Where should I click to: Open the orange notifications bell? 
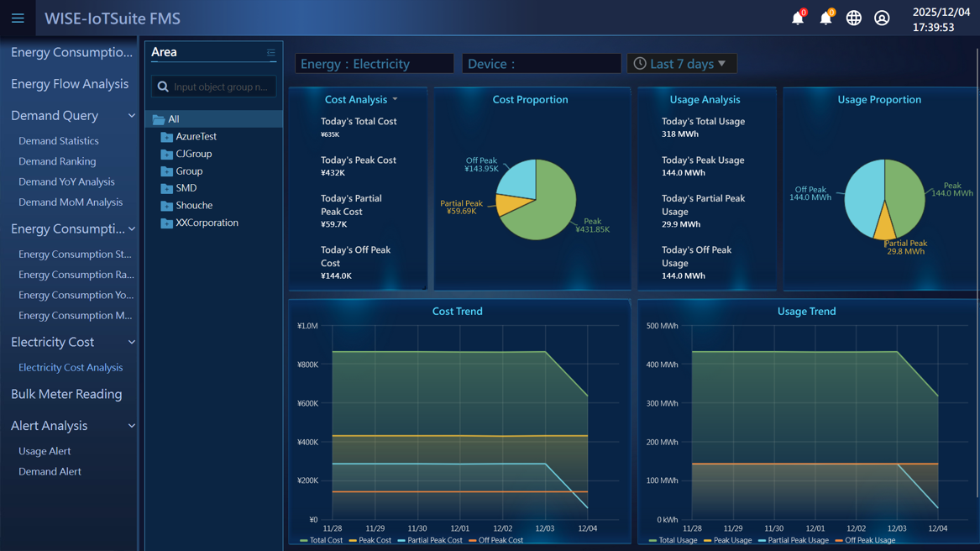825,18
